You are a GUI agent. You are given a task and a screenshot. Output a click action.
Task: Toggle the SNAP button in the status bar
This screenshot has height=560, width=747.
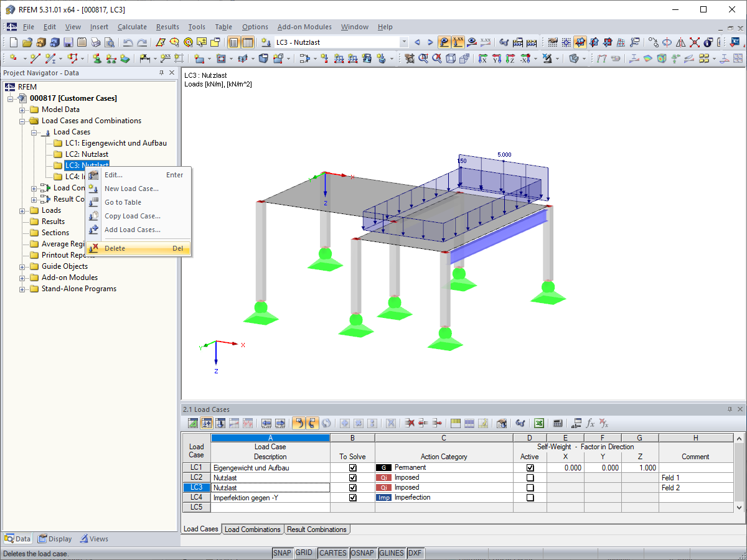tap(282, 553)
